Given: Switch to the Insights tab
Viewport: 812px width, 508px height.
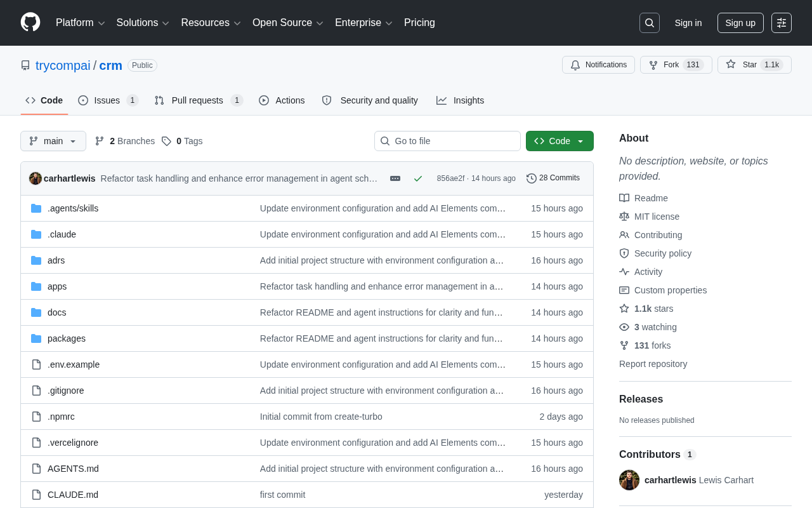Looking at the screenshot, I should pyautogui.click(x=461, y=100).
